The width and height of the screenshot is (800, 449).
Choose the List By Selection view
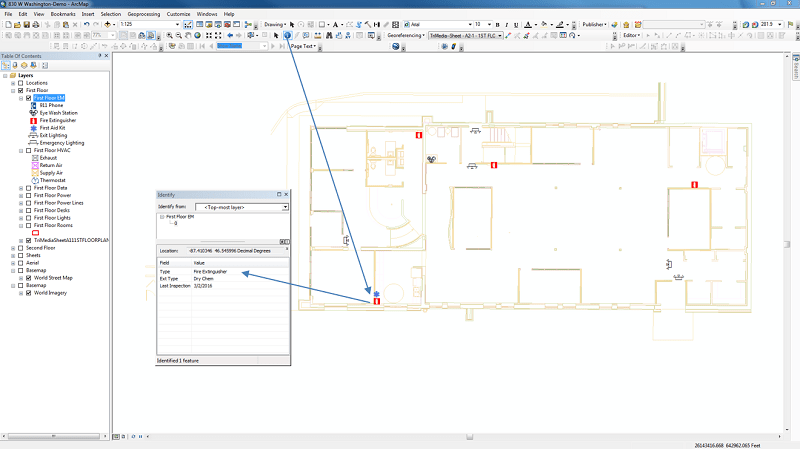[33, 65]
